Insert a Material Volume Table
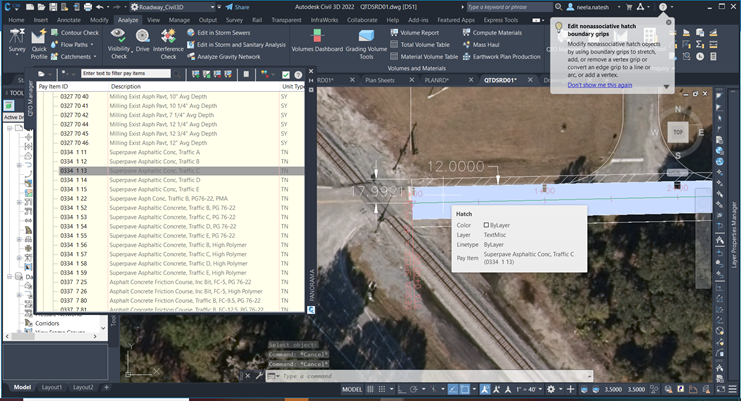 pos(424,57)
